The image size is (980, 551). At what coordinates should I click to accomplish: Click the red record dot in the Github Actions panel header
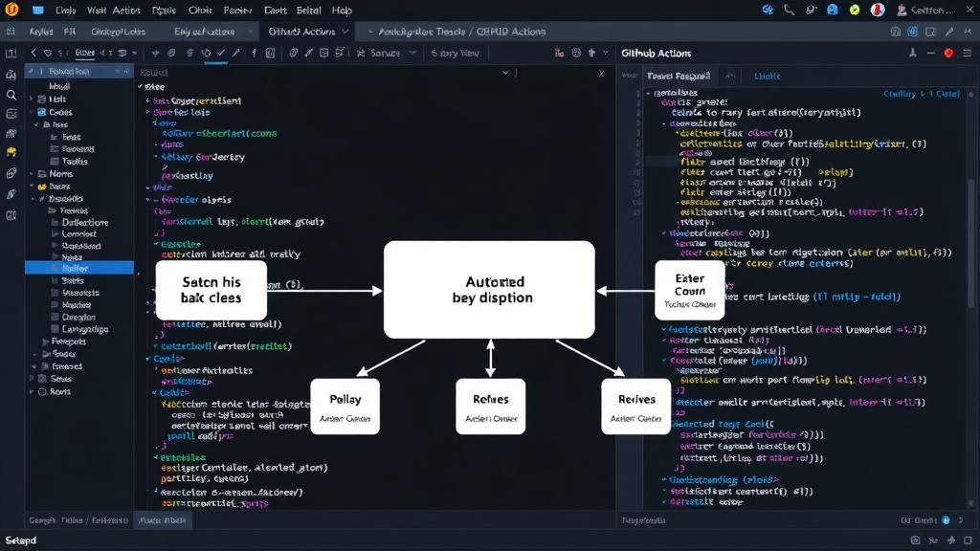948,54
